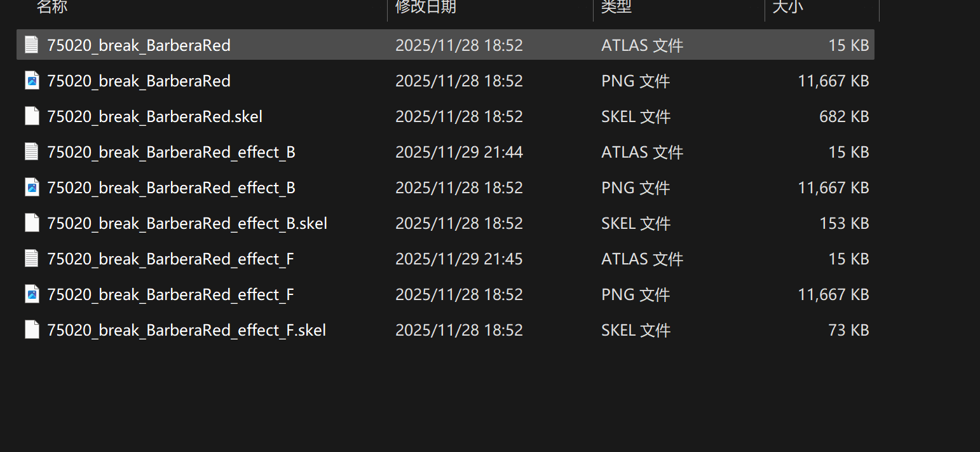Click the BarberaRed.skel file icon
The width and height of the screenshot is (980, 452).
[32, 116]
